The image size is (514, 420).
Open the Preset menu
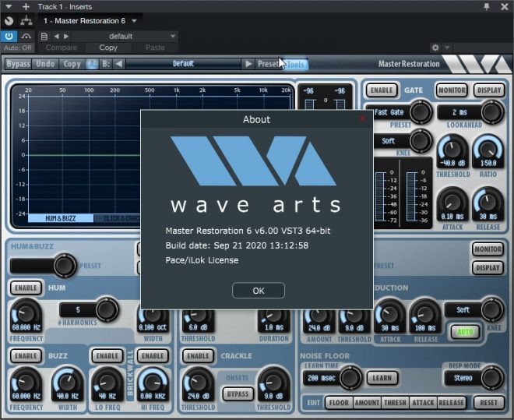[x=267, y=64]
